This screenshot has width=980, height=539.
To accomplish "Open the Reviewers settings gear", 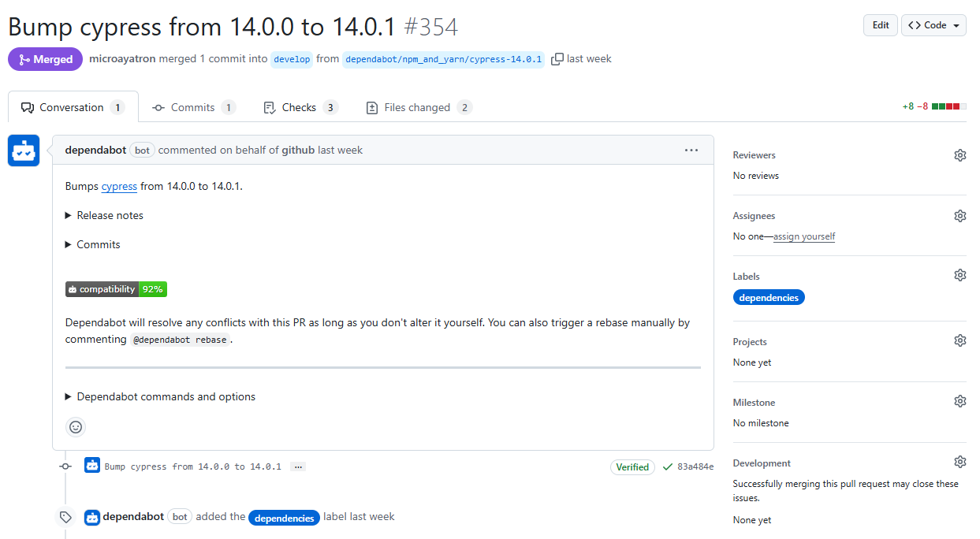I will pyautogui.click(x=960, y=155).
